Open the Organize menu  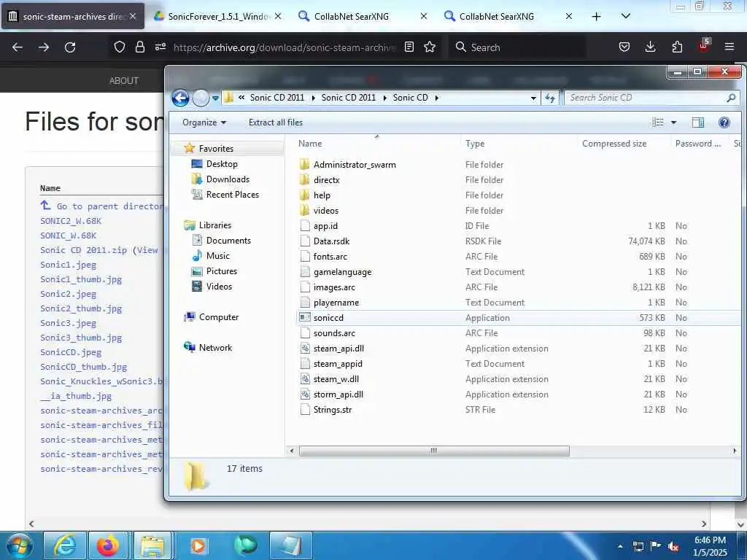pos(204,122)
